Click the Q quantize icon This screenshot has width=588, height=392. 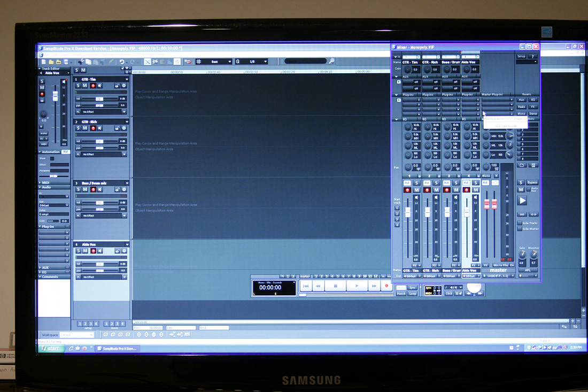coord(237,62)
